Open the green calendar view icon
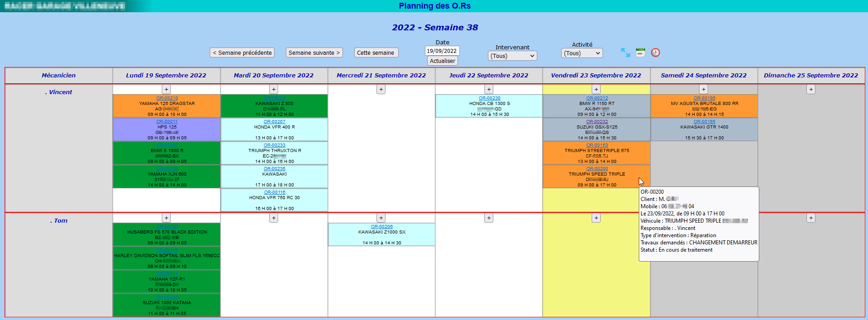This screenshot has height=320, width=868. [x=640, y=53]
